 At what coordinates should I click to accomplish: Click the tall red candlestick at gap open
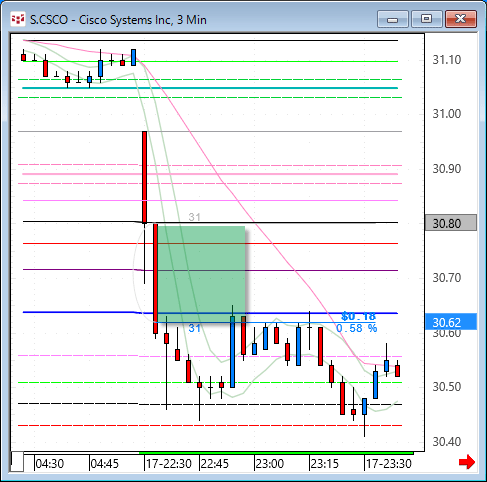(144, 177)
